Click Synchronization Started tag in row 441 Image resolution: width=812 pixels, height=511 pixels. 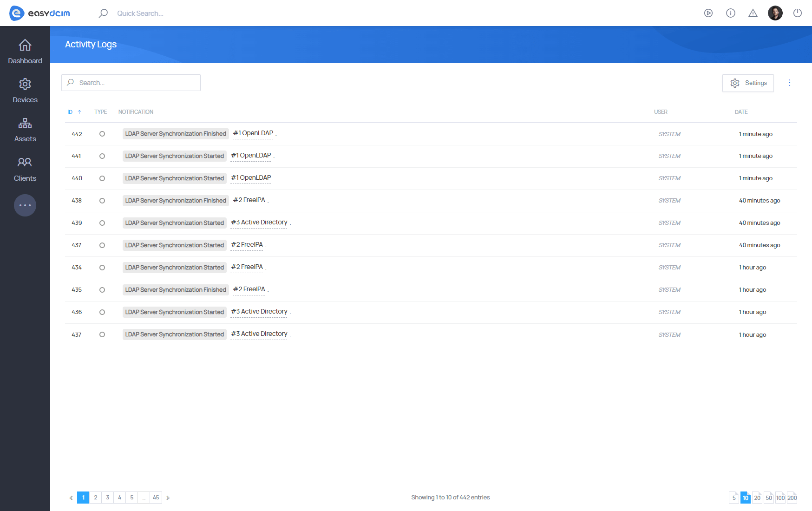coord(175,156)
